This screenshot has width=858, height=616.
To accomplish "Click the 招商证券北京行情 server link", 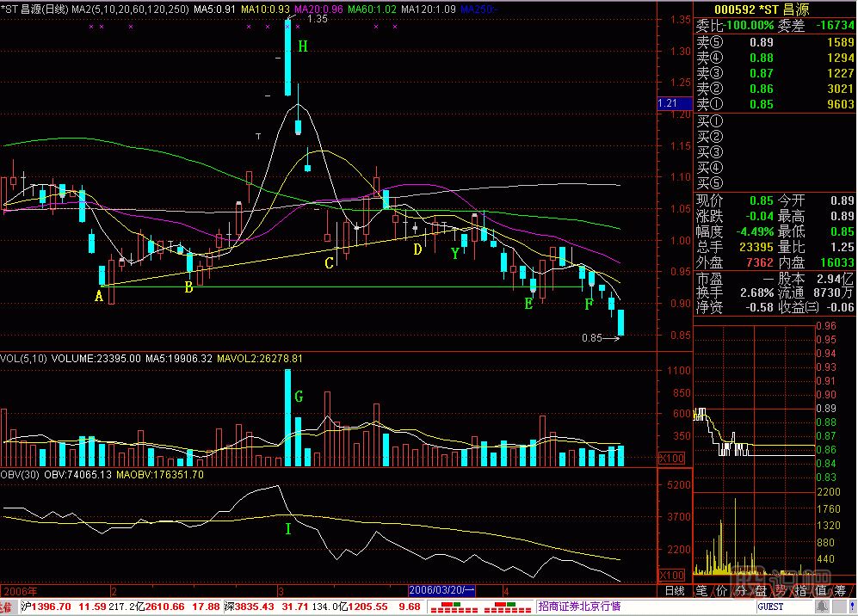I will (x=578, y=607).
